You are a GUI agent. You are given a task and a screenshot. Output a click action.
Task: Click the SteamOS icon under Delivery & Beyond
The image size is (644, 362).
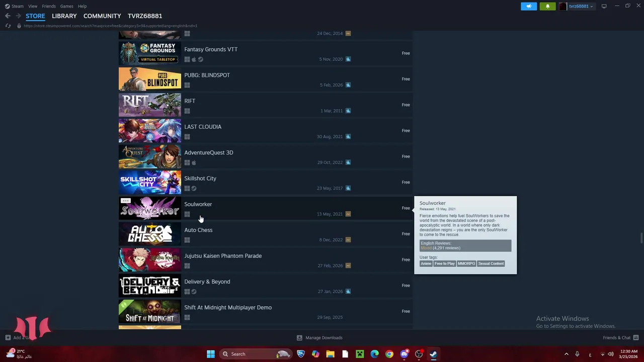(x=194, y=292)
